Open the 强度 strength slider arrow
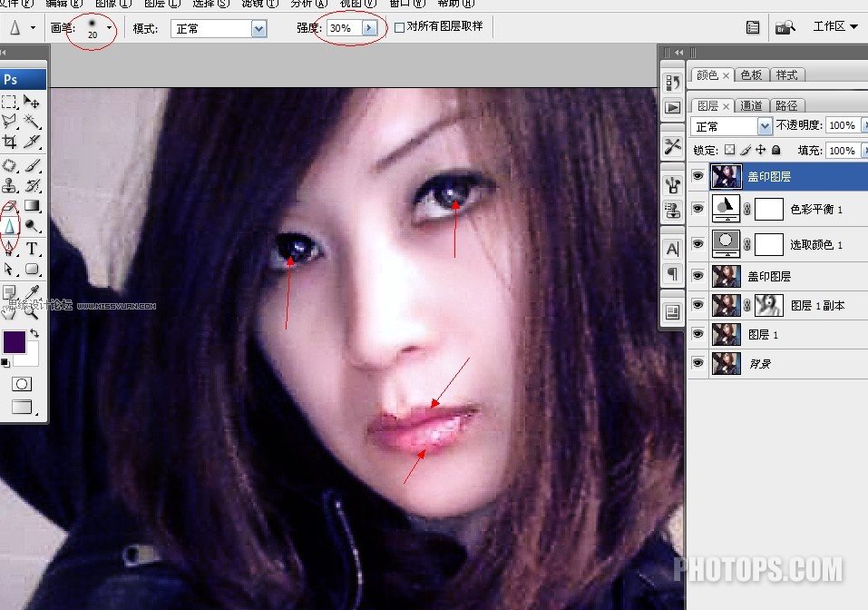The height and width of the screenshot is (610, 868). tap(369, 28)
